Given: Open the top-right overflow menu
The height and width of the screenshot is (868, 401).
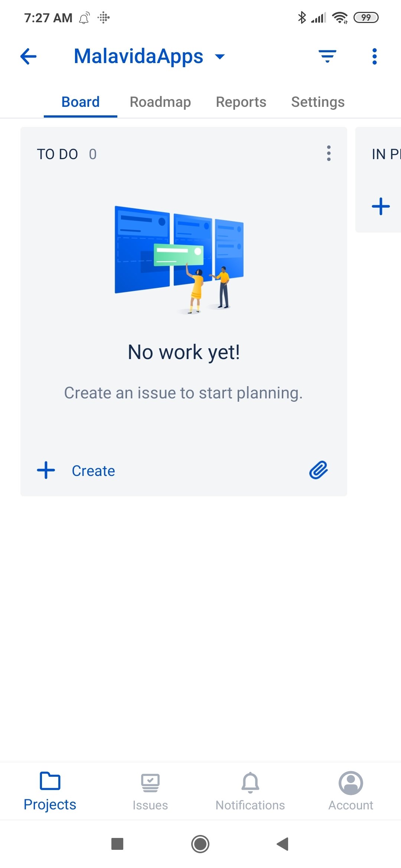Looking at the screenshot, I should [x=374, y=56].
